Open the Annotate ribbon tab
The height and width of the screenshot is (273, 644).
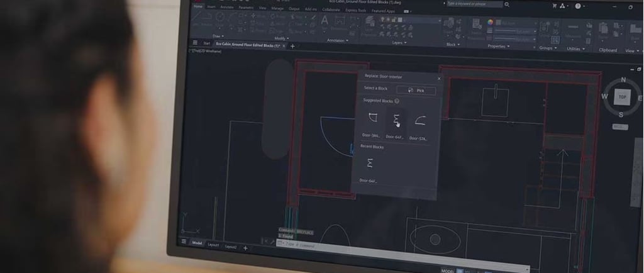(226, 7)
